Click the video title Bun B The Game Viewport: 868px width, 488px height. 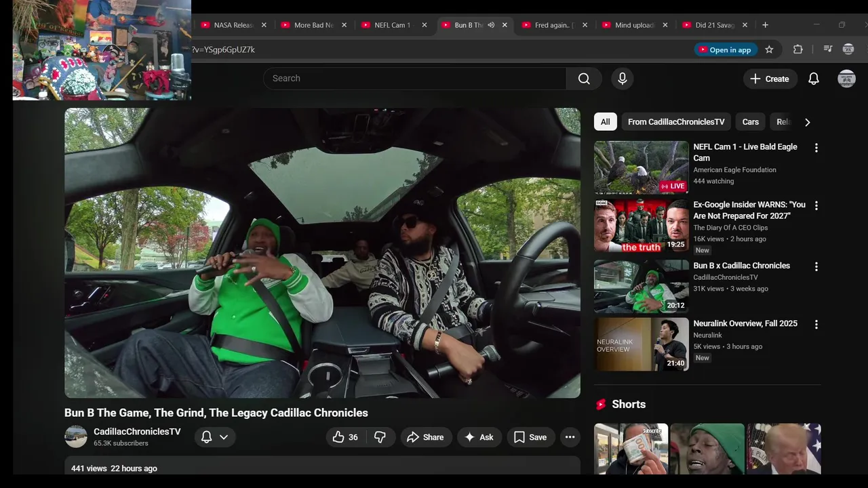point(216,413)
